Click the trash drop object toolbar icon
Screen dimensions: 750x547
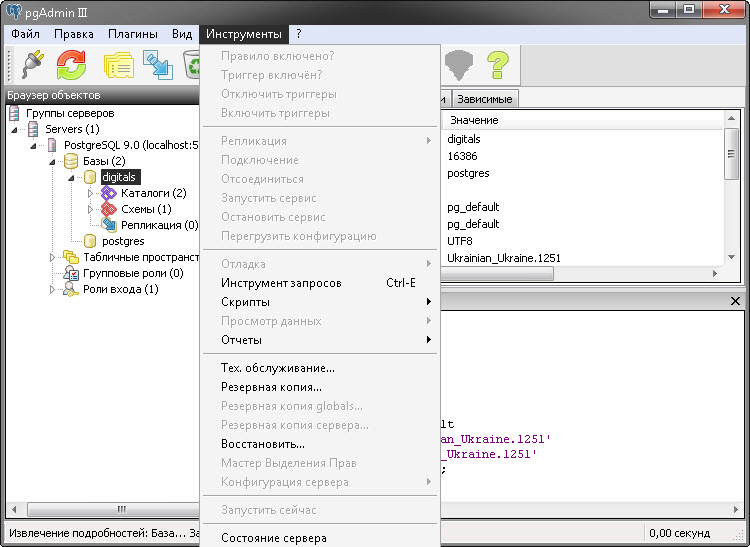[192, 65]
